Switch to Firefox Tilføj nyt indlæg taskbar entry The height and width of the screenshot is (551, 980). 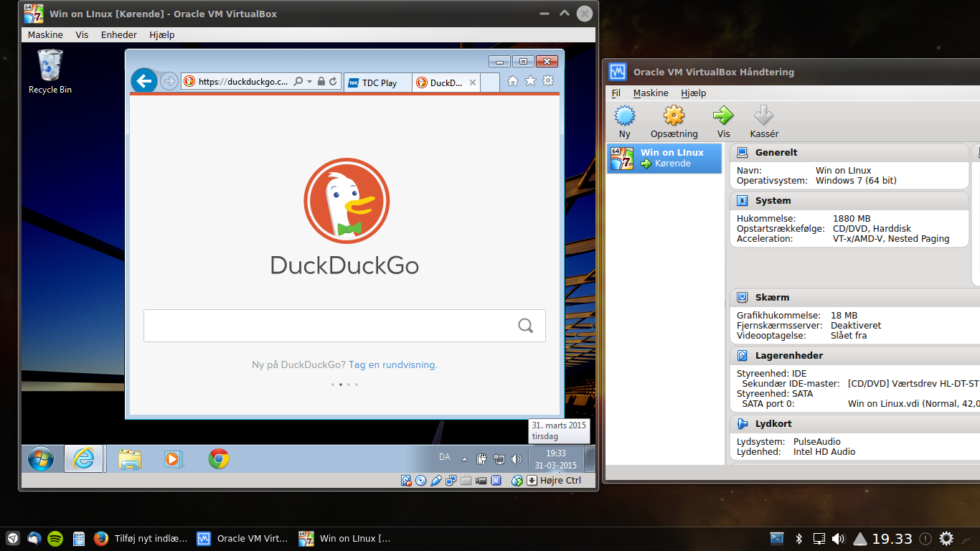[x=141, y=538]
